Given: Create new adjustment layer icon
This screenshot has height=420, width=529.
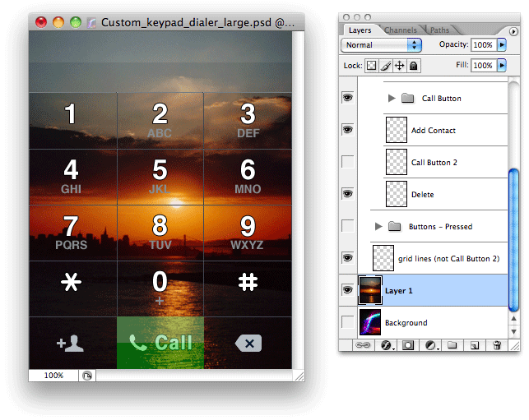Looking at the screenshot, I should coord(430,345).
